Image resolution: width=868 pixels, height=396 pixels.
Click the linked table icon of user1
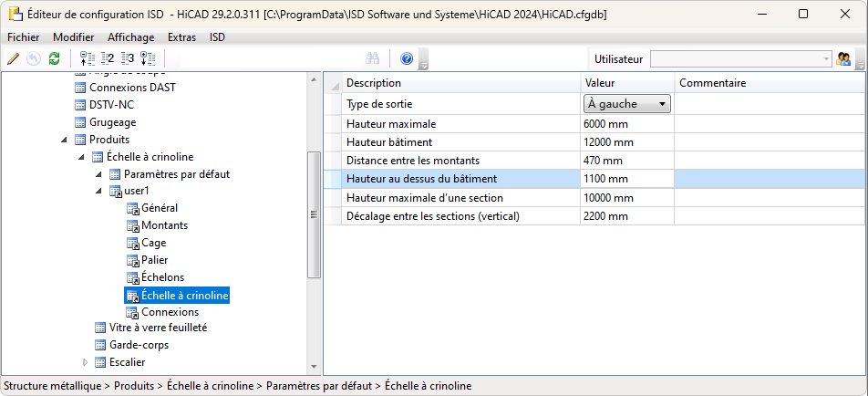click(x=115, y=191)
